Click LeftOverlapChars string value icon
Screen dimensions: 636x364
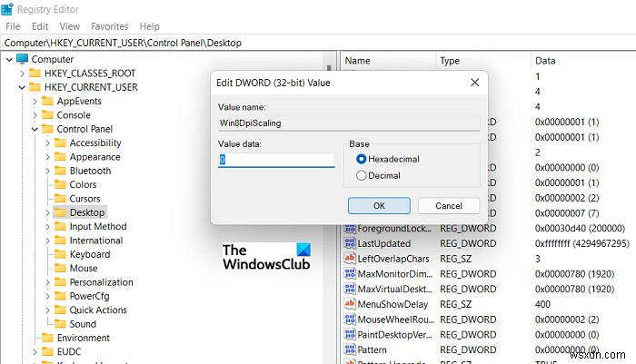click(350, 258)
